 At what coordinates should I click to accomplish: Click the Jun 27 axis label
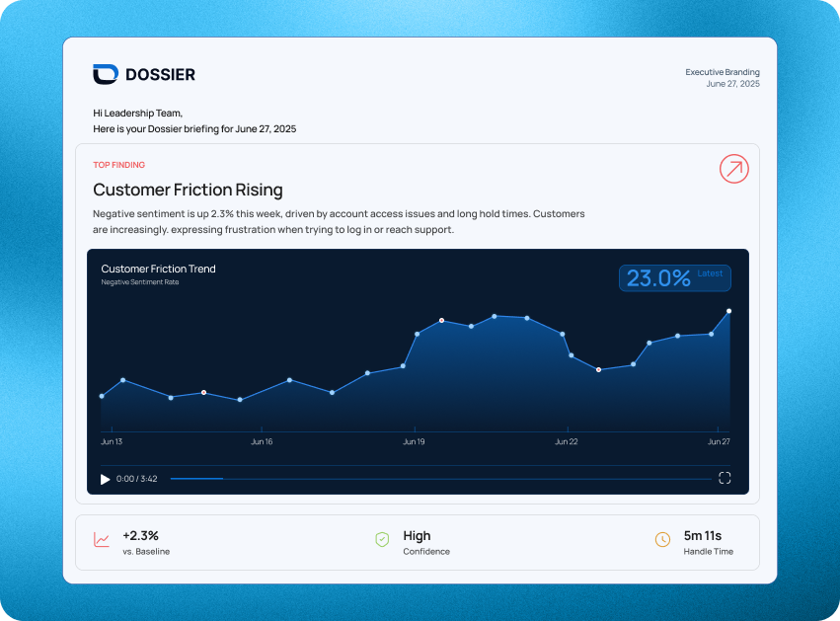pos(719,441)
